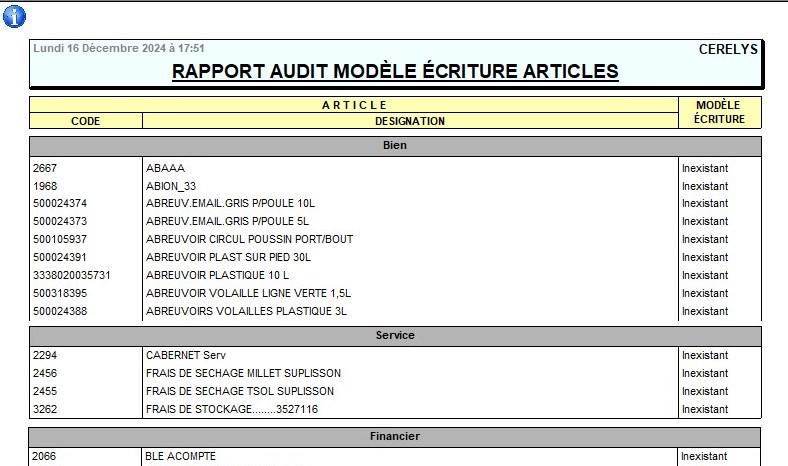Select the MODÈLE ÉCRITURE column header
Viewport: 788px width, 466px height.
tap(718, 112)
